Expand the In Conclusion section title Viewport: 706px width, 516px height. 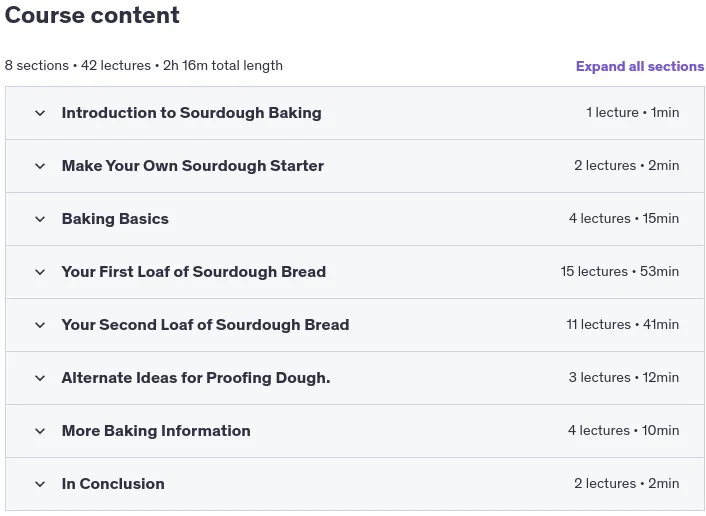coord(113,484)
